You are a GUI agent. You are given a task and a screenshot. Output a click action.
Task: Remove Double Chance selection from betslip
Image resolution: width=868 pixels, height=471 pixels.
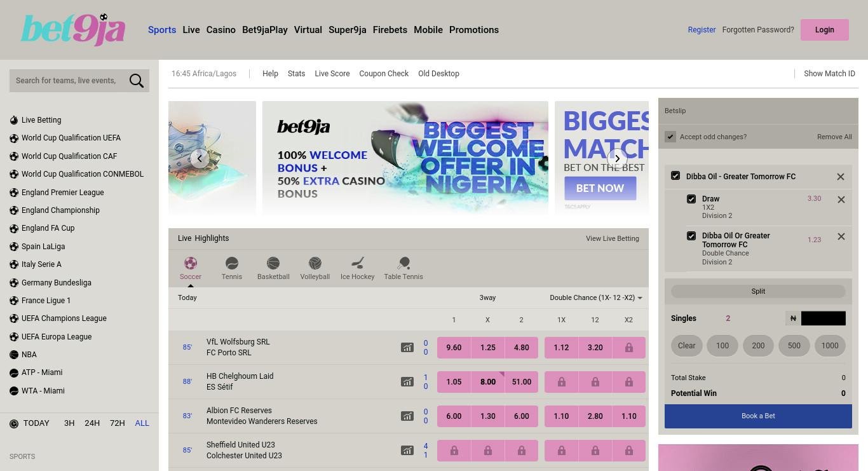tap(841, 236)
